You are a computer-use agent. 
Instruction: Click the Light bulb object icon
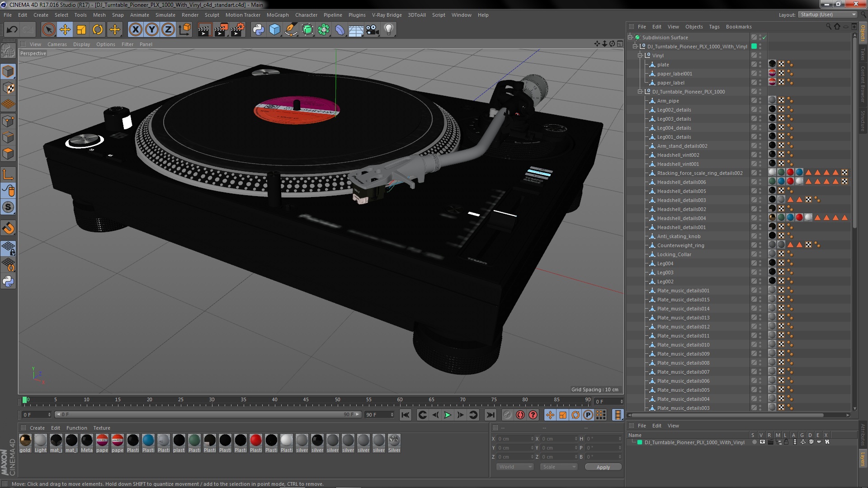point(388,30)
